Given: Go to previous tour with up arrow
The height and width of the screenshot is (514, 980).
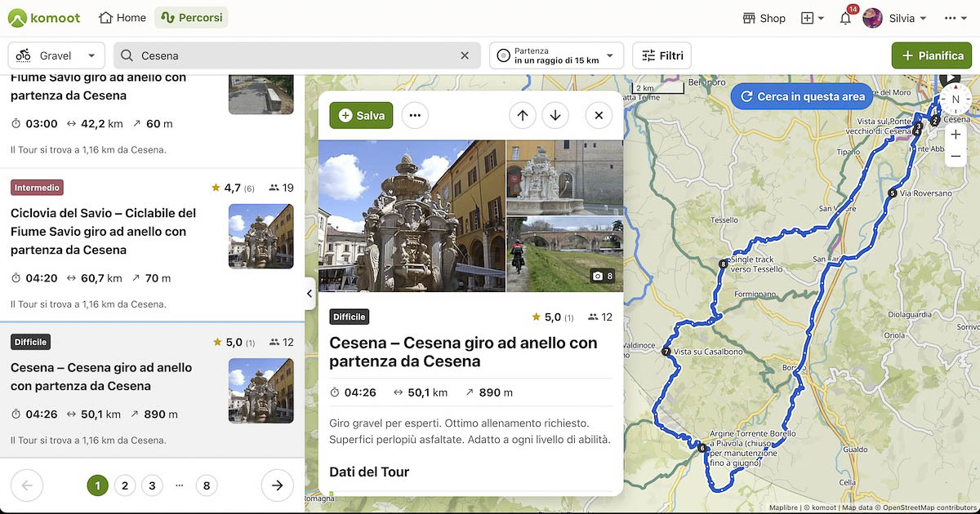Looking at the screenshot, I should (x=523, y=116).
